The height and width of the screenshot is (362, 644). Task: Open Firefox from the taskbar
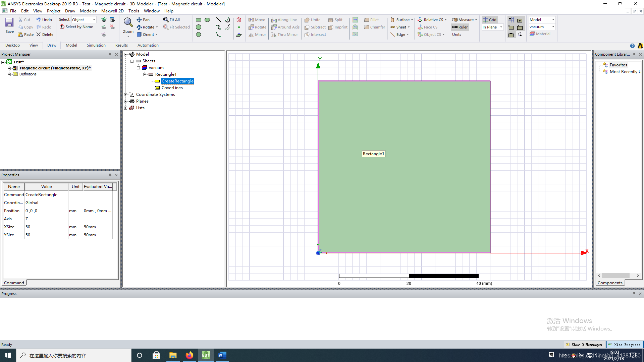(190, 355)
